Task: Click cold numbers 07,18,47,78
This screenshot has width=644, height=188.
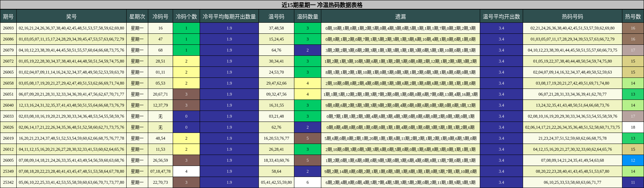Action: [160, 171]
